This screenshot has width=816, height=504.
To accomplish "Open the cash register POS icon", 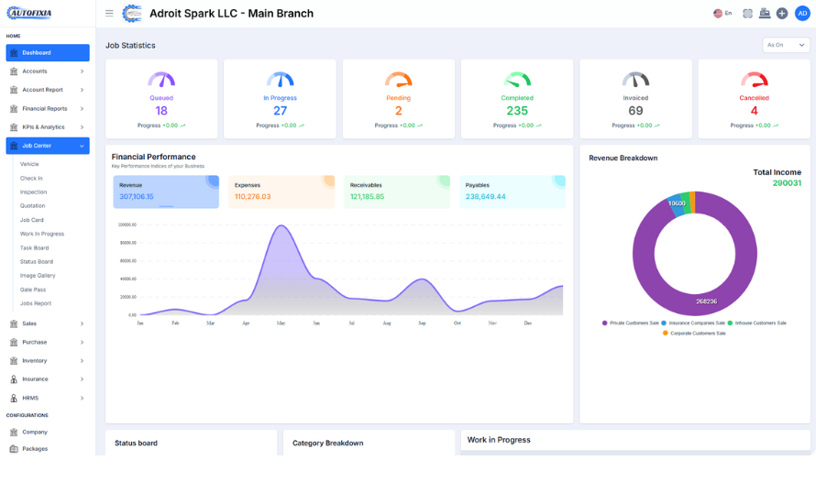I will [765, 14].
